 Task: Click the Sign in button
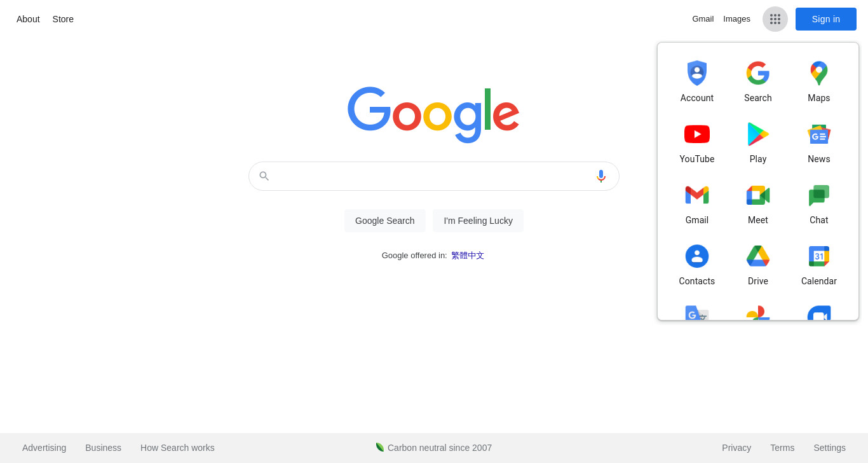point(826,19)
